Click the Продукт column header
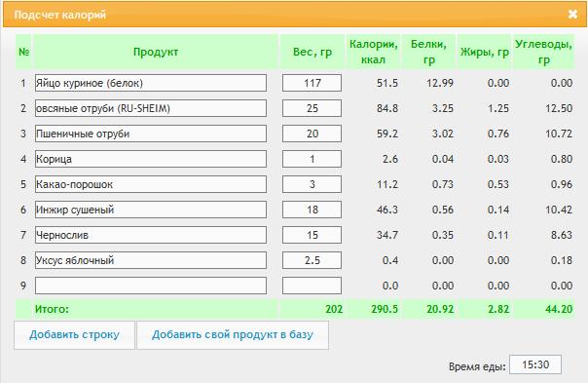588x383 pixels. click(x=156, y=52)
